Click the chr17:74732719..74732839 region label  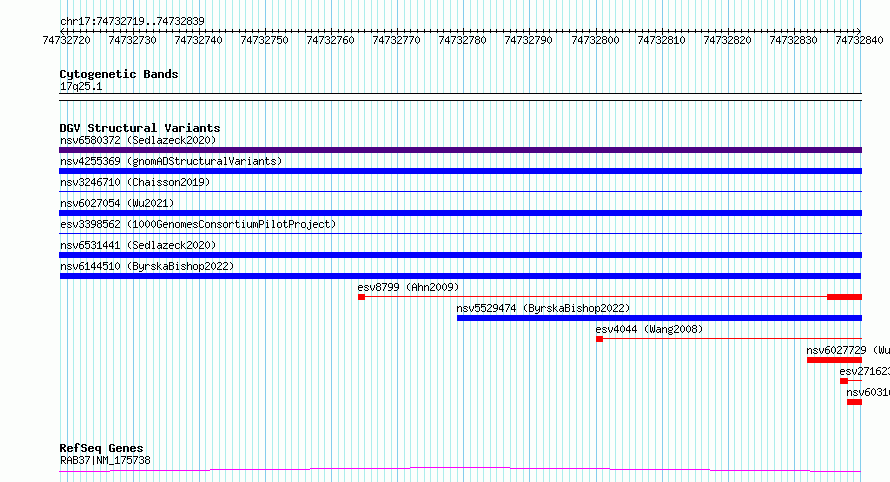pyautogui.click(x=132, y=21)
